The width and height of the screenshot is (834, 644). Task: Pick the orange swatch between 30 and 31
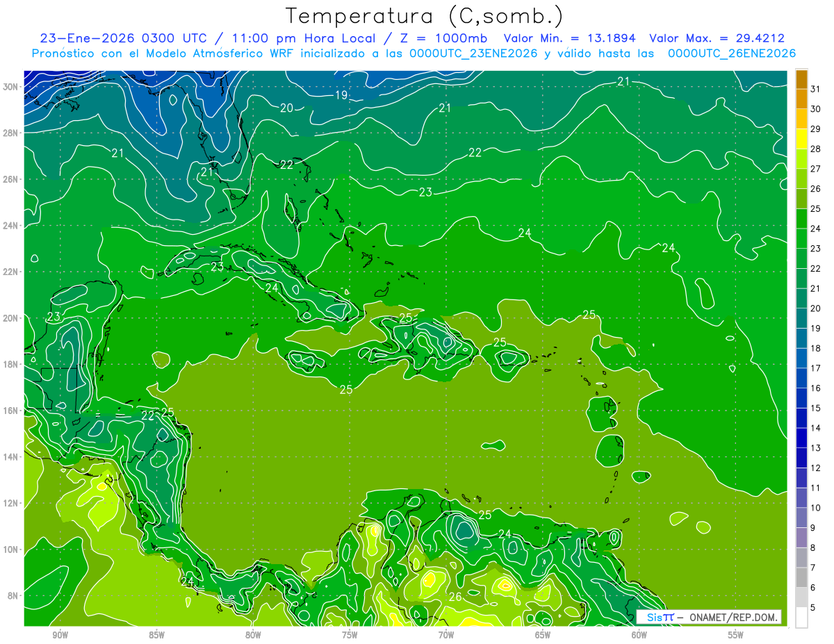(x=801, y=99)
